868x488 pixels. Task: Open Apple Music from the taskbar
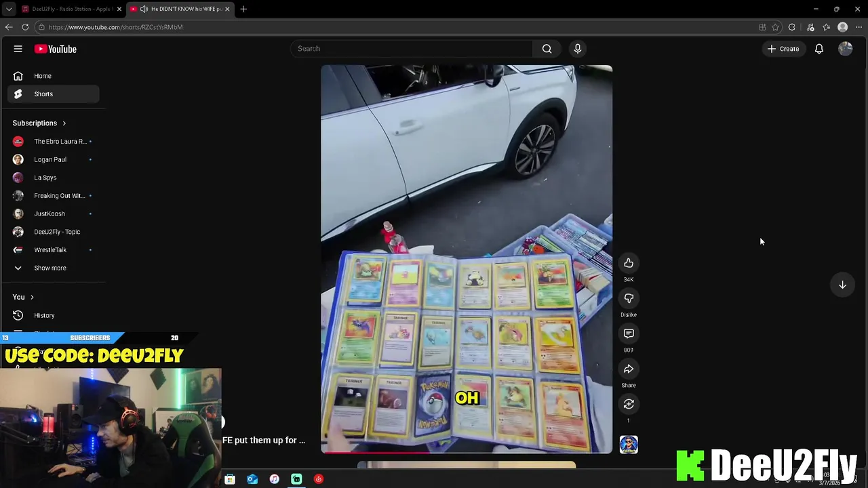coord(274,479)
